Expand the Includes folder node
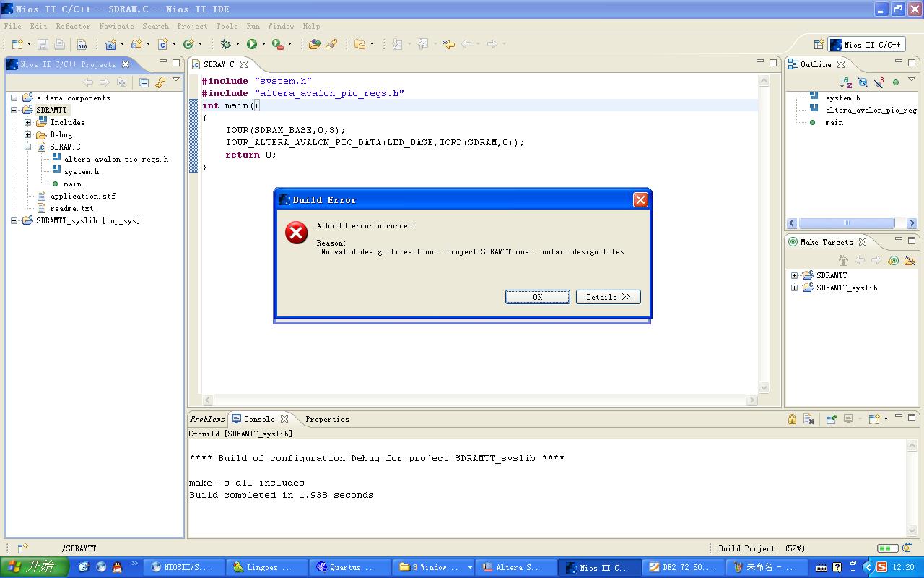The width and height of the screenshot is (924, 578). tap(27, 122)
